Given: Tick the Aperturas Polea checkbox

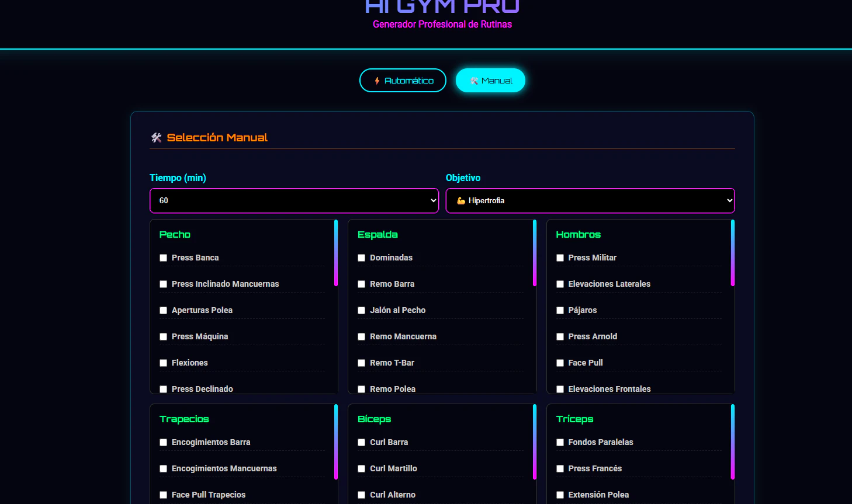Looking at the screenshot, I should pyautogui.click(x=164, y=310).
